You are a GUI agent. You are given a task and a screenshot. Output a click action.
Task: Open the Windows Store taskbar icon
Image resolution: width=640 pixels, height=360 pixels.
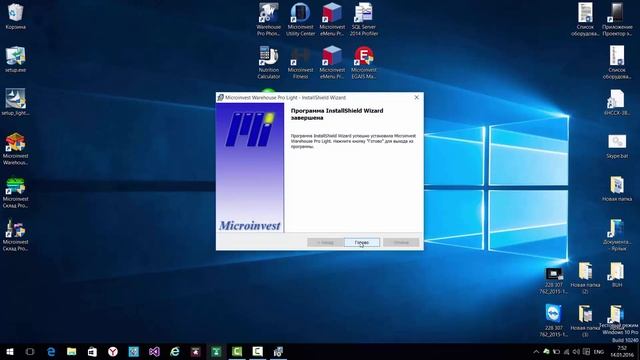[92, 352]
